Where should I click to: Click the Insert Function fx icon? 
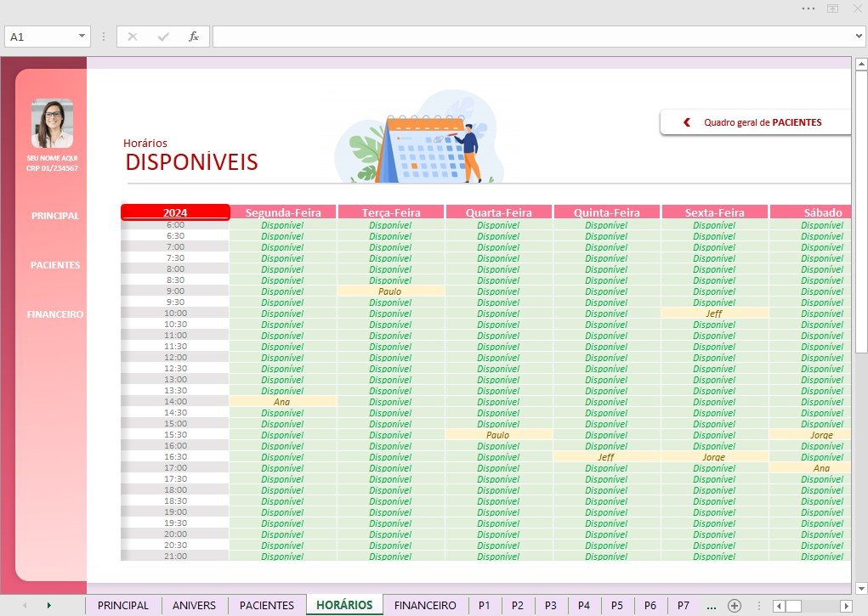point(193,37)
